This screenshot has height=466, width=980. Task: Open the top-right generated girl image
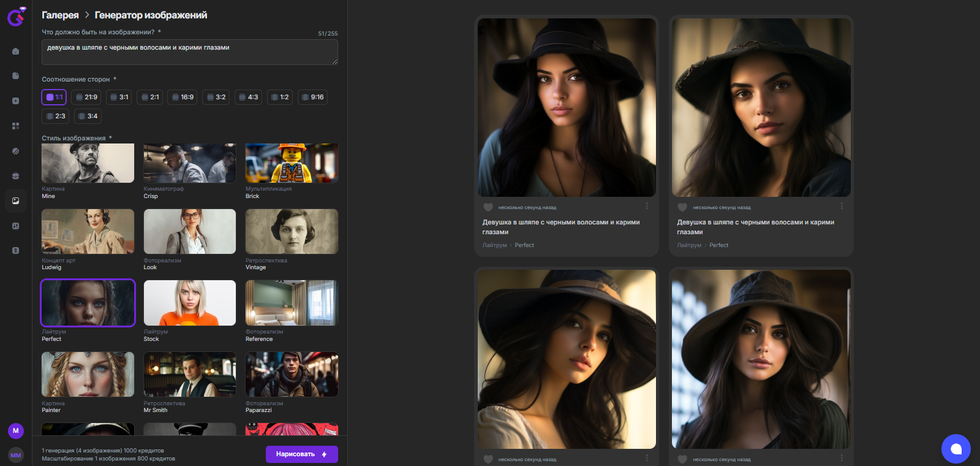pyautogui.click(x=761, y=107)
